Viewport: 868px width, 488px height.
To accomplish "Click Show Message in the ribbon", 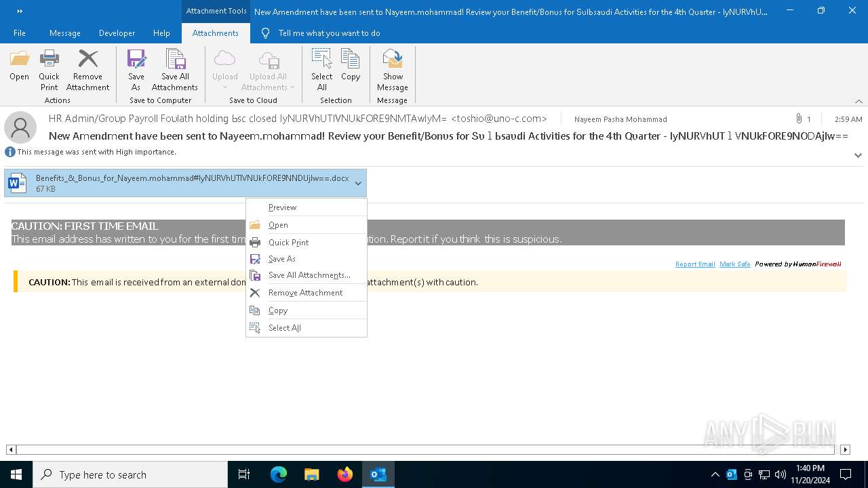I will coord(393,70).
